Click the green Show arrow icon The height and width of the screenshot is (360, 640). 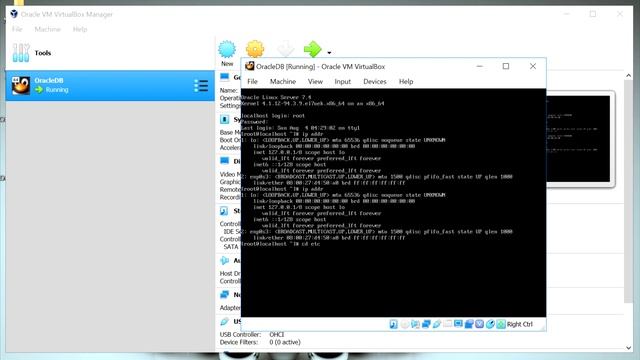click(313, 49)
